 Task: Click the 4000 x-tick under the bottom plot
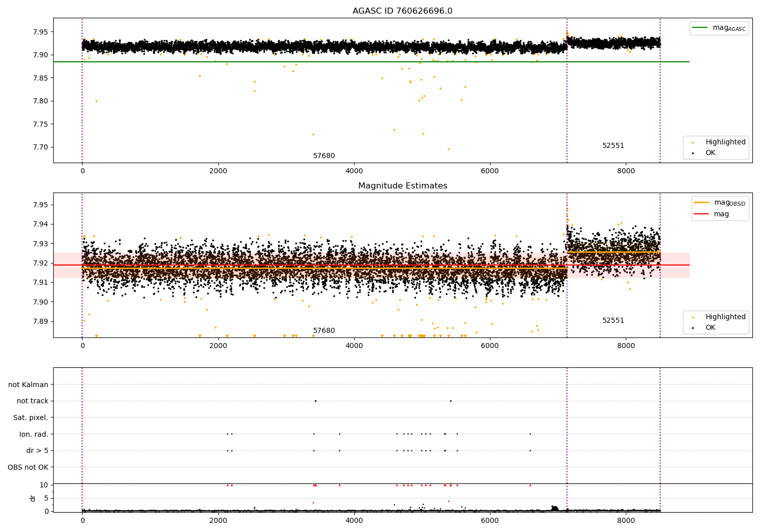[x=354, y=521]
